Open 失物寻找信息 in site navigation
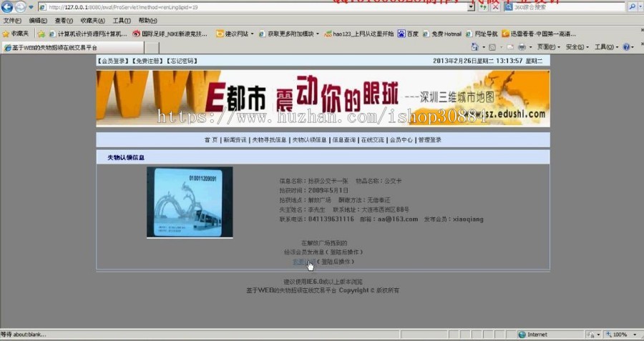644x341 pixels. [270, 140]
